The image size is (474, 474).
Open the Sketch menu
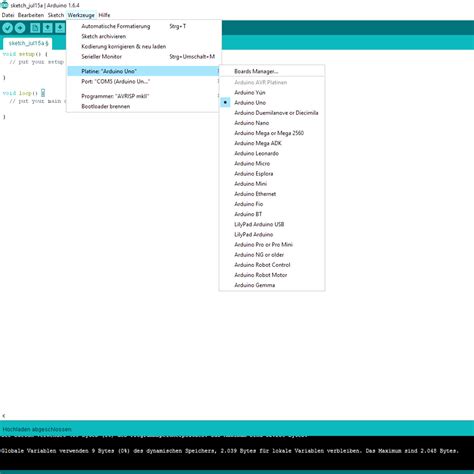pos(56,15)
